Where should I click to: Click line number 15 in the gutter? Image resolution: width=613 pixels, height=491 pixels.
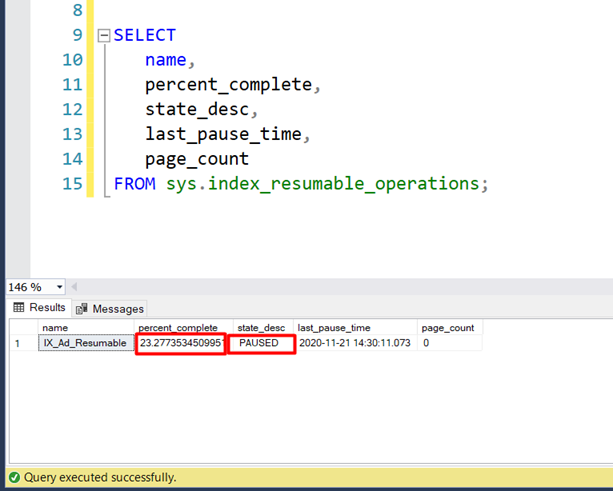pyautogui.click(x=73, y=184)
